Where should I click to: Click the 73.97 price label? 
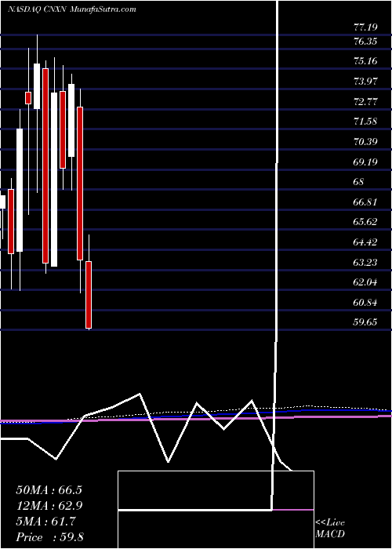[x=366, y=82]
